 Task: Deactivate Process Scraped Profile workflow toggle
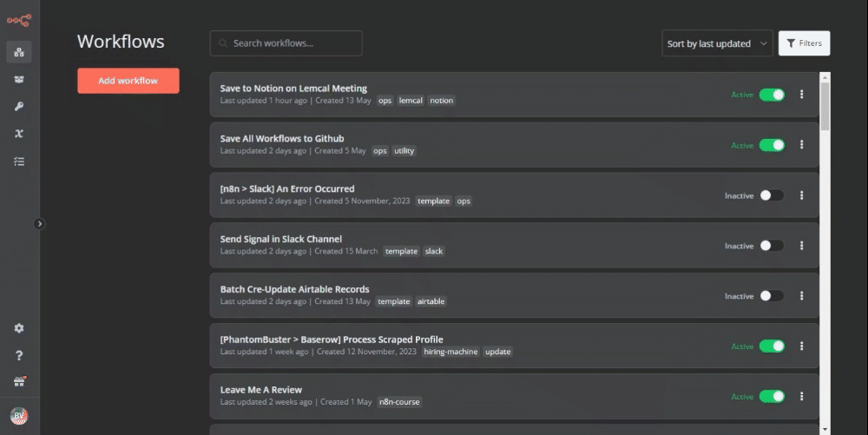pyautogui.click(x=772, y=346)
